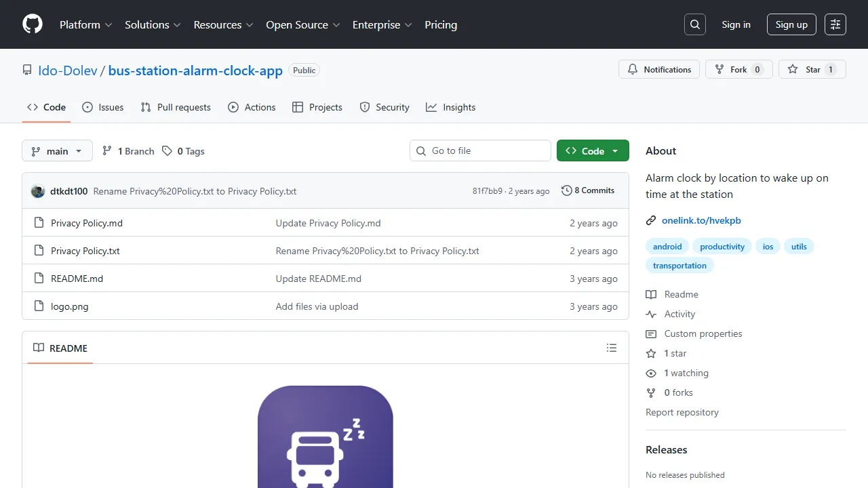Click the file icon beside logo.png
The image size is (868, 488).
pos(39,306)
